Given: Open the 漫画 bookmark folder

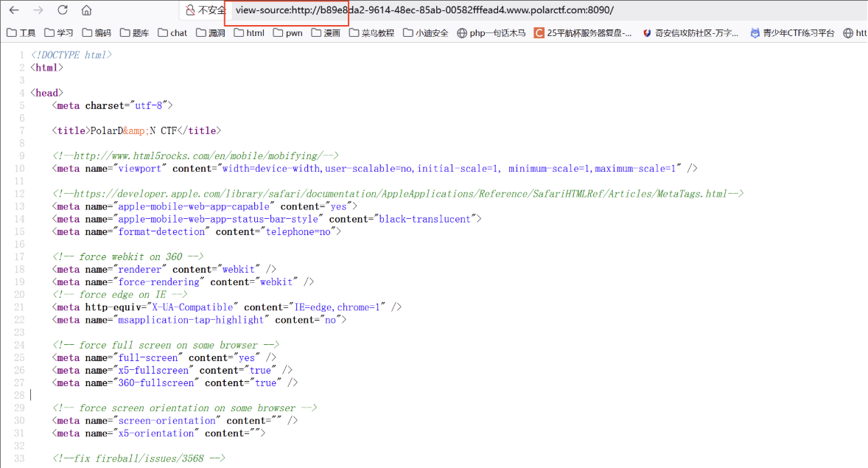Looking at the screenshot, I should pos(326,32).
